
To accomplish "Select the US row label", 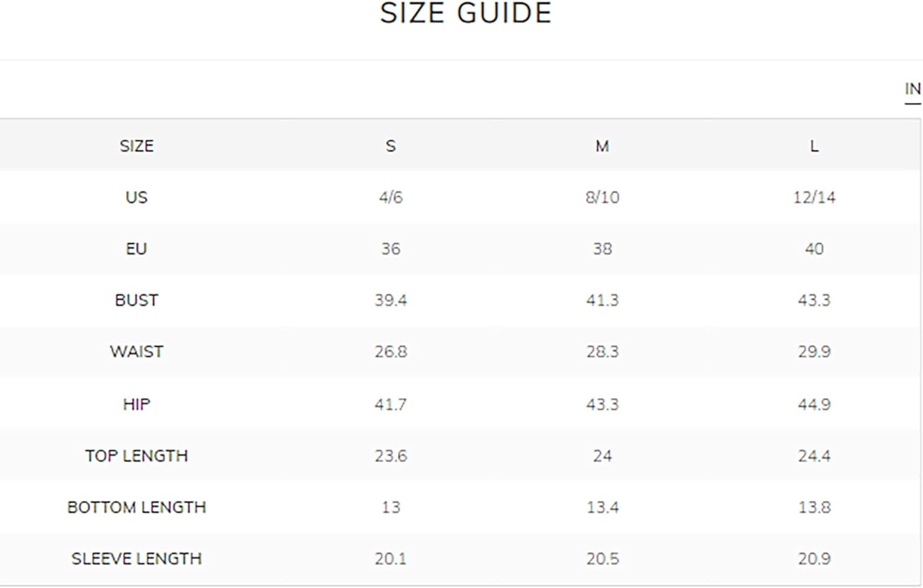I will [137, 197].
